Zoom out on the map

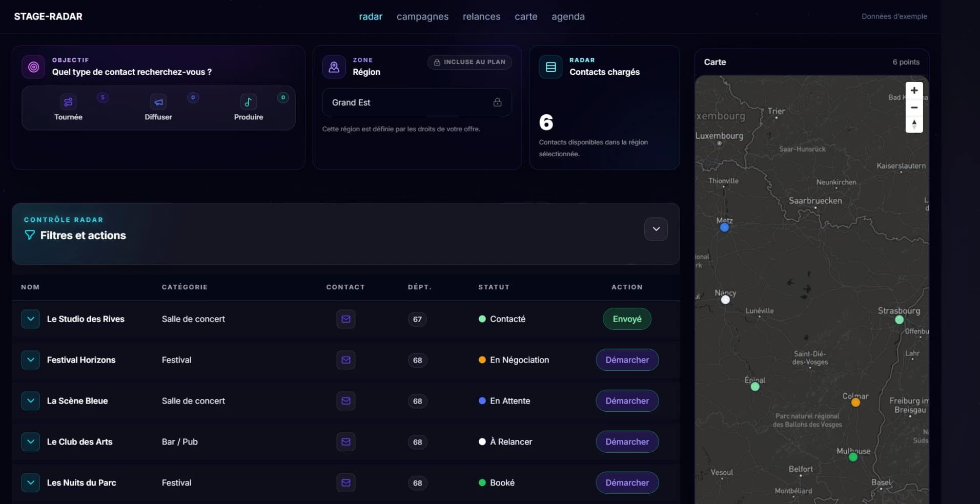point(914,108)
